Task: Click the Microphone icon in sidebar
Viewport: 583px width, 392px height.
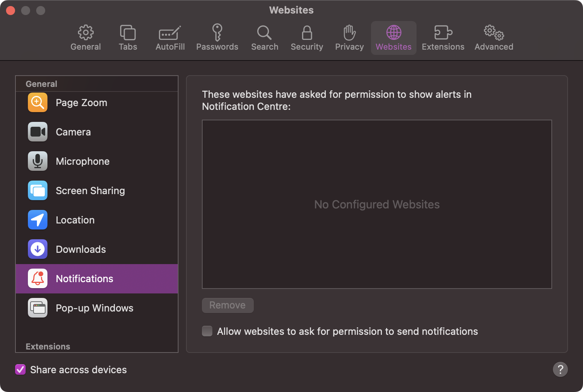Action: 38,161
